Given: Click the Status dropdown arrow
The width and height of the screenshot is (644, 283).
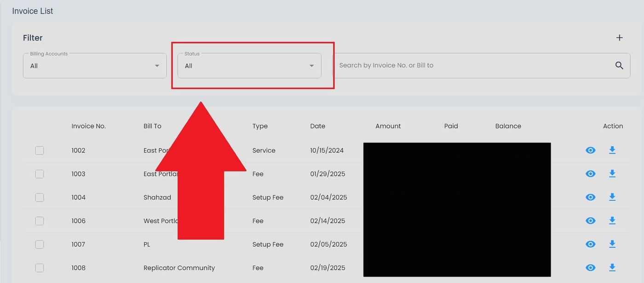Looking at the screenshot, I should [311, 66].
